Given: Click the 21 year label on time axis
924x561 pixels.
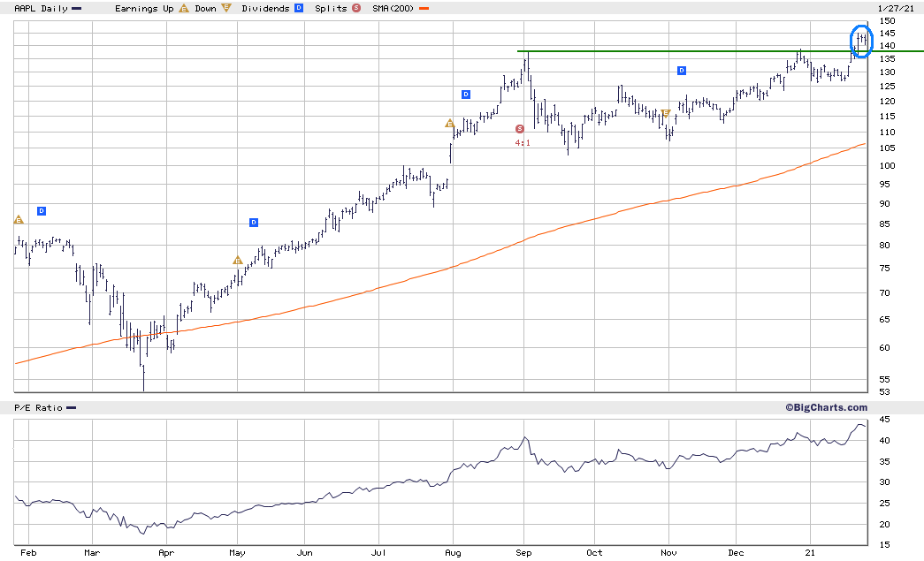Looking at the screenshot, I should pyautogui.click(x=810, y=553).
